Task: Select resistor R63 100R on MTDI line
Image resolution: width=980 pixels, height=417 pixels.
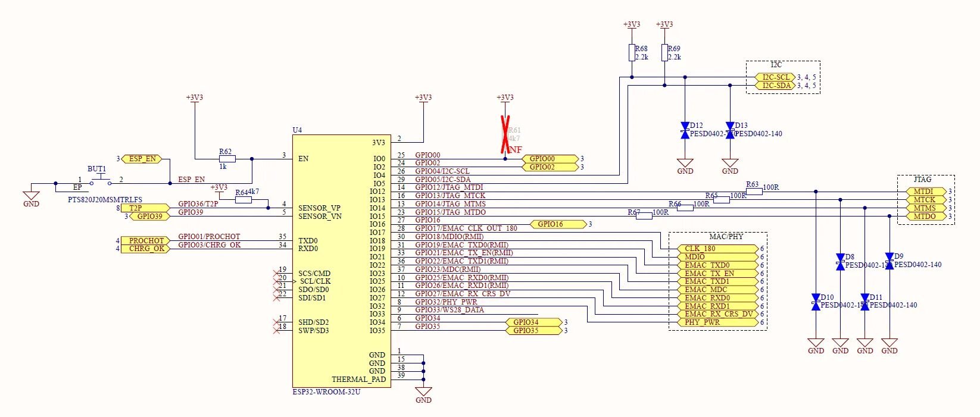Action: [x=754, y=192]
